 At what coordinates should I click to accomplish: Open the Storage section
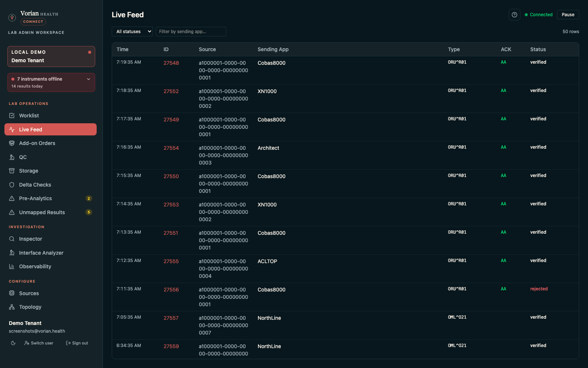point(50,171)
